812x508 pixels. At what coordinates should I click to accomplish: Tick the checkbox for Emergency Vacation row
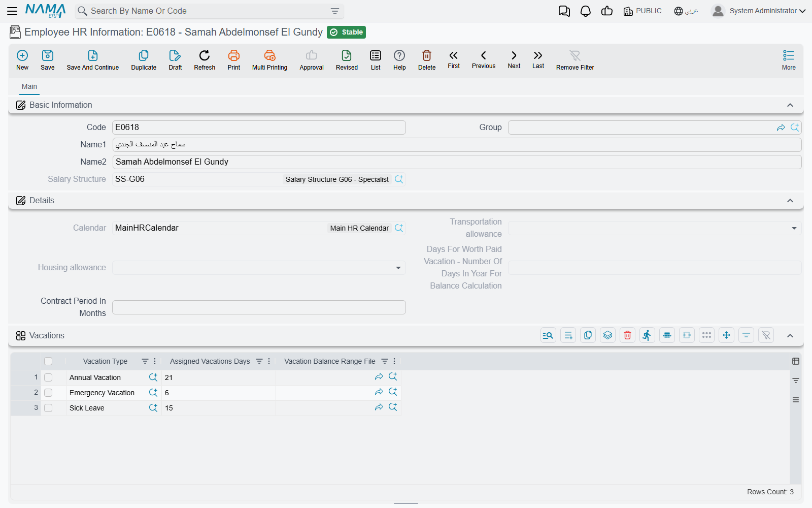[x=48, y=393]
